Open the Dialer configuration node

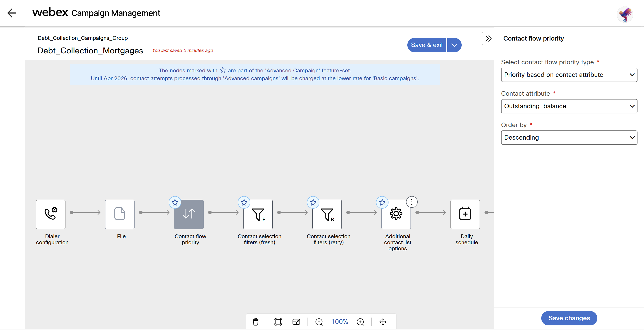[50, 214]
